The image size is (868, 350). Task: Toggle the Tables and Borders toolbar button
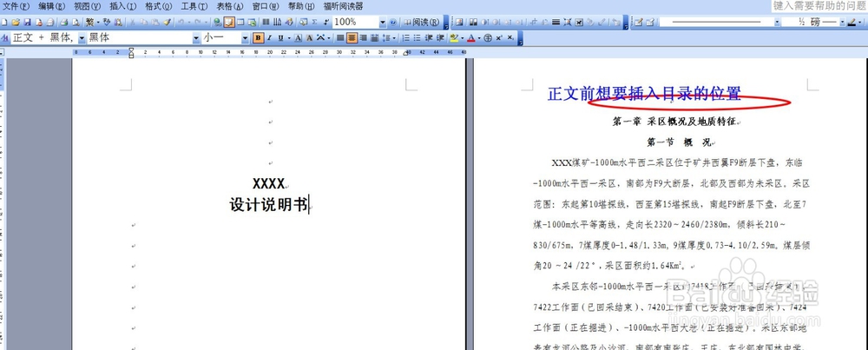229,23
